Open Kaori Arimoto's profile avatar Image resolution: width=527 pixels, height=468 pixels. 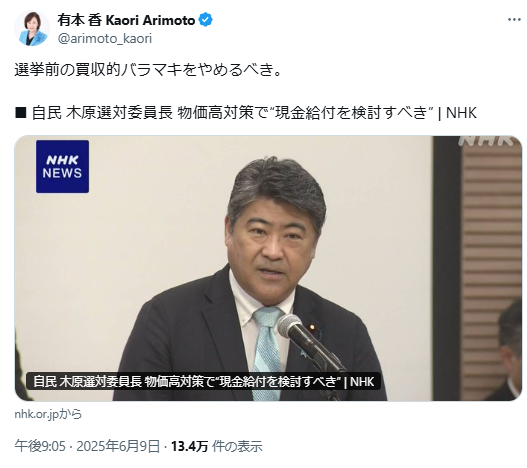[x=32, y=29]
